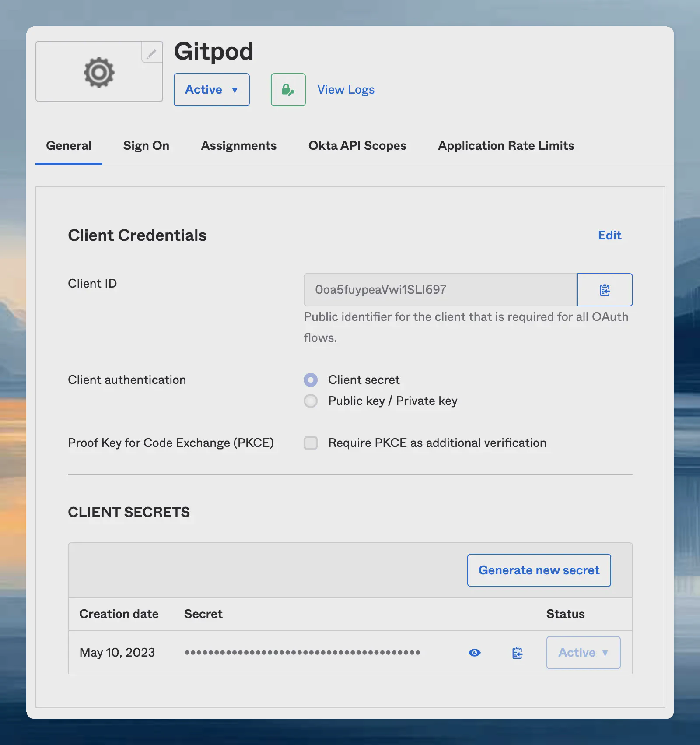Click the Status column header
The width and height of the screenshot is (700, 745).
566,614
